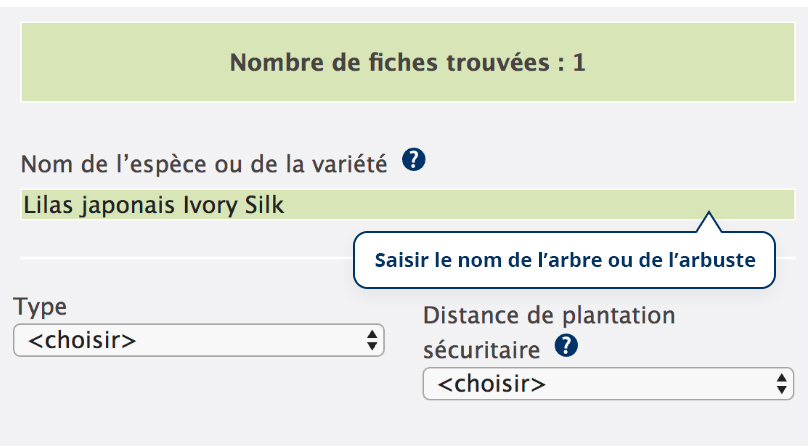Click the species name input field
The height and width of the screenshot is (446, 812).
pyautogui.click(x=407, y=205)
